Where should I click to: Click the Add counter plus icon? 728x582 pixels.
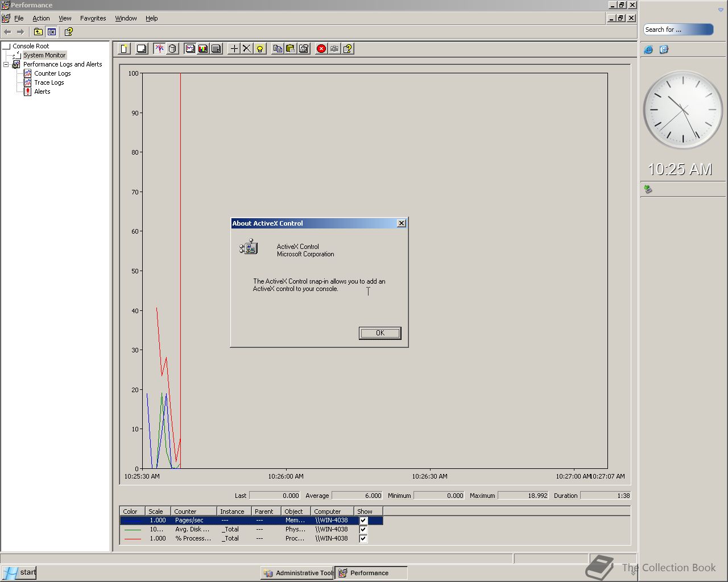(x=234, y=49)
